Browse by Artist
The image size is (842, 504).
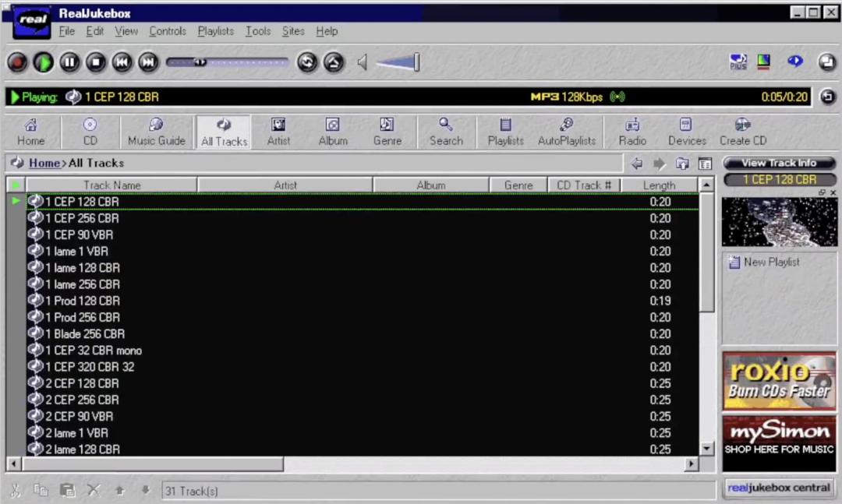pyautogui.click(x=278, y=132)
